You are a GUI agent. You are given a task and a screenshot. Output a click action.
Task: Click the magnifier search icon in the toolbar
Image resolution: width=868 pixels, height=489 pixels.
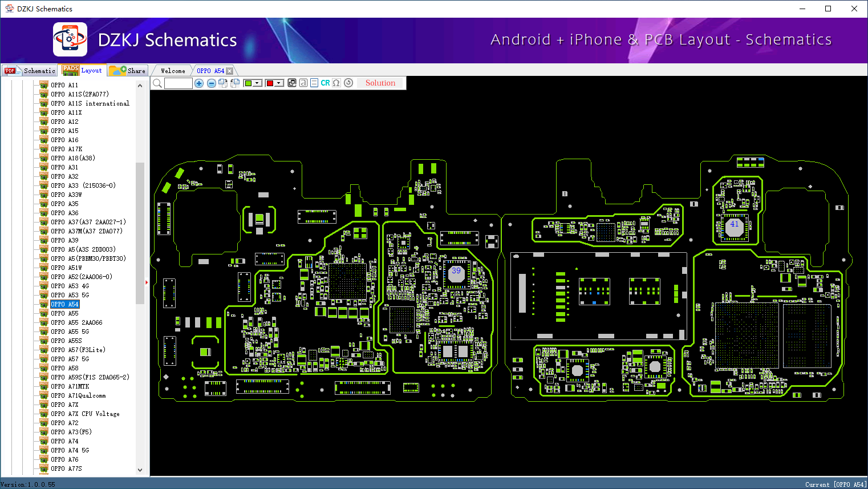tap(157, 83)
